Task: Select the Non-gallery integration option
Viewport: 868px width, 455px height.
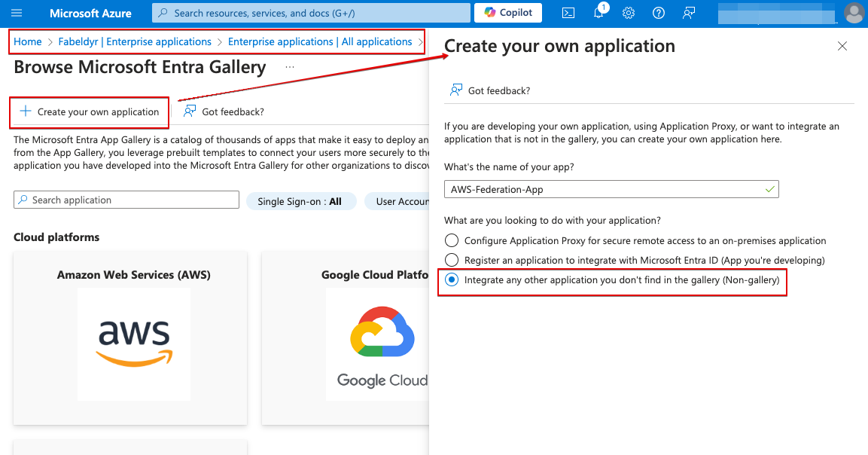Action: (452, 279)
